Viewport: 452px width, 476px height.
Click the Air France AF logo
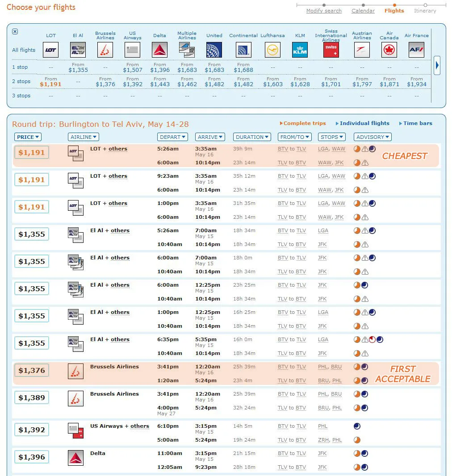coord(416,50)
